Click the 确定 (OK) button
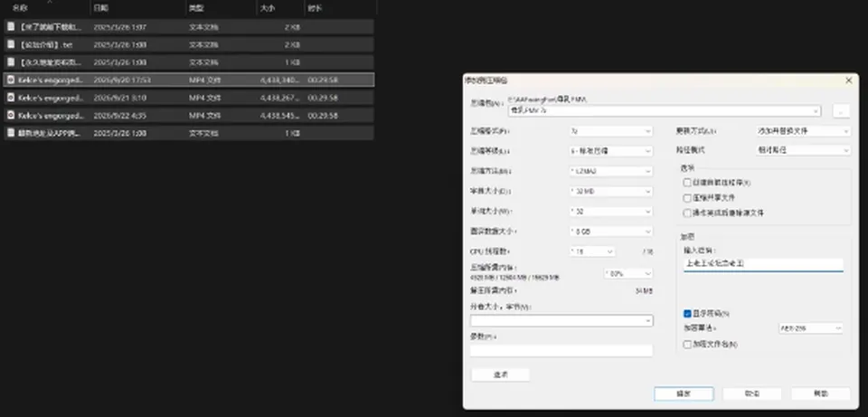 click(684, 393)
